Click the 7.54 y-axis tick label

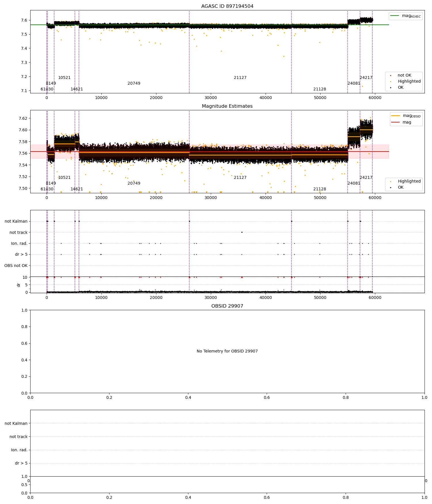coord(23,165)
